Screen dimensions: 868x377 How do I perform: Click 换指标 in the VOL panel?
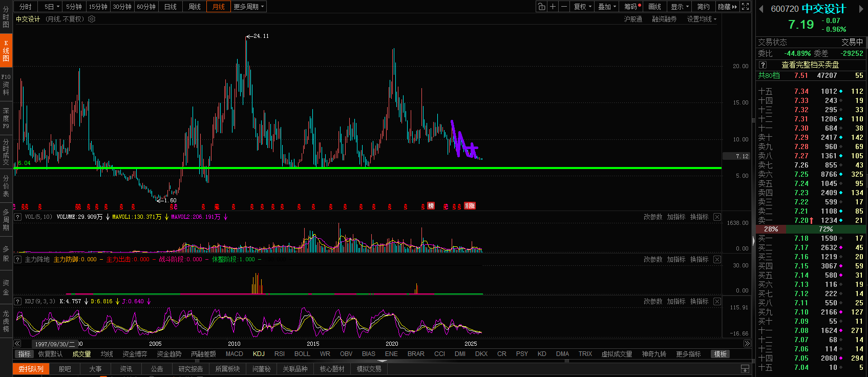tap(699, 217)
